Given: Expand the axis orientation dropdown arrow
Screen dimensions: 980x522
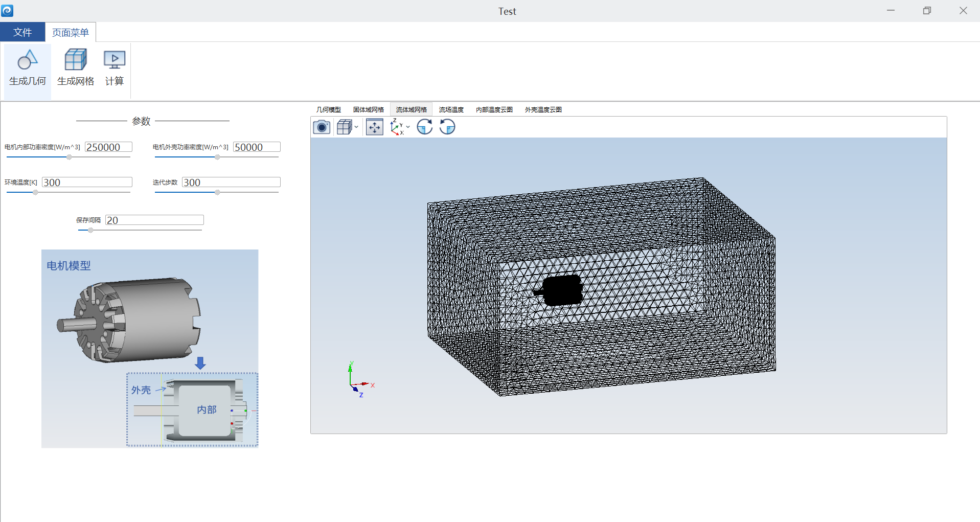Looking at the screenshot, I should pyautogui.click(x=408, y=127).
